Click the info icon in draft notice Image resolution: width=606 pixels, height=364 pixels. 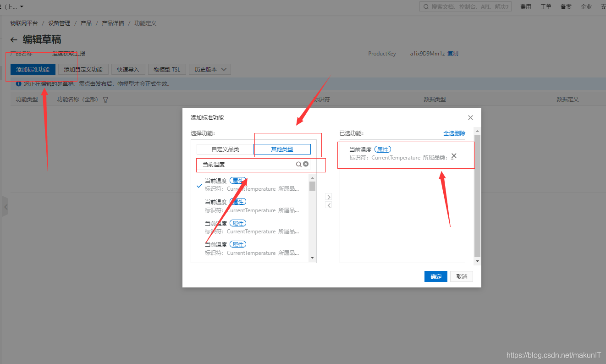(x=19, y=84)
